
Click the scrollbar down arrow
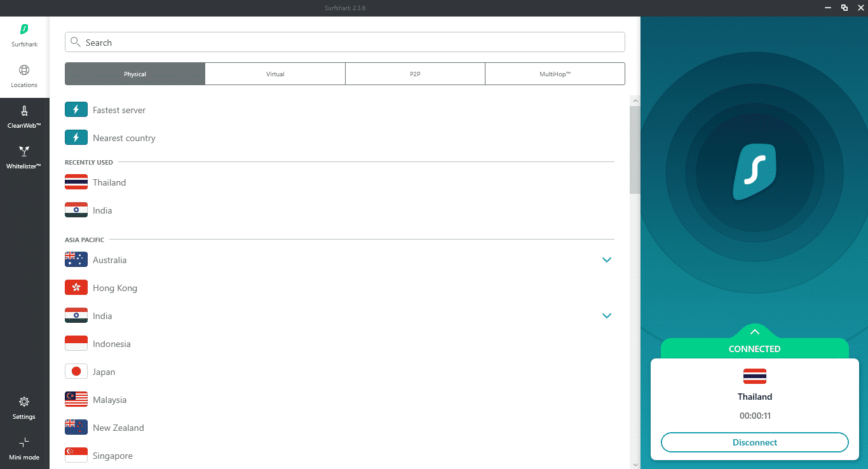click(x=635, y=464)
